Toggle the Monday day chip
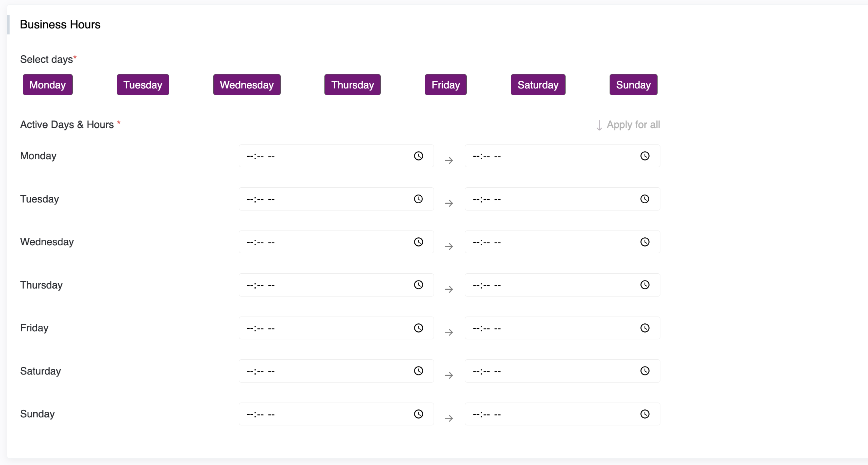This screenshot has width=868, height=465. coord(48,85)
